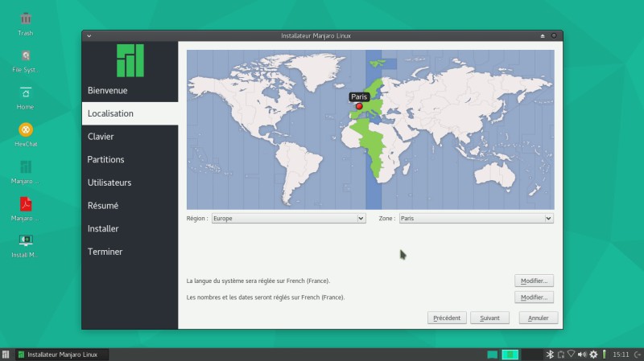This screenshot has width=644, height=361.
Task: Click the shade/roll-up button in the titlebar
Action: tap(543, 36)
